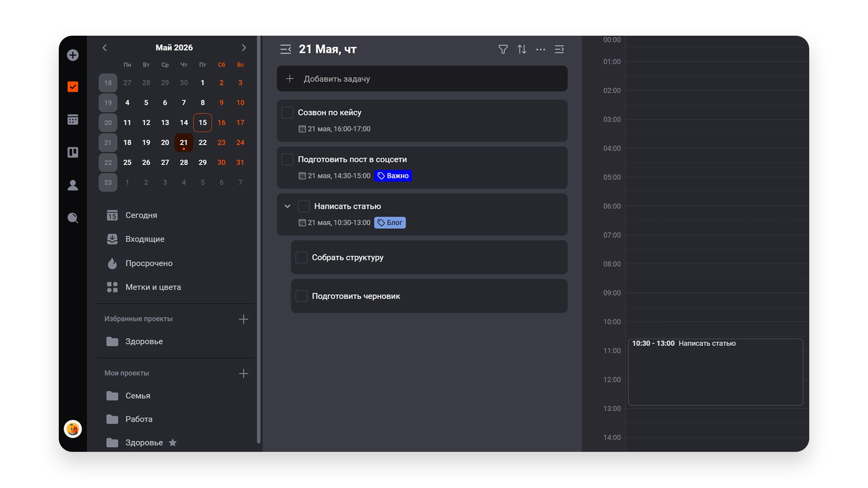
Task: Click 21 мая, 10:30-13:00 date text
Action: click(x=339, y=223)
